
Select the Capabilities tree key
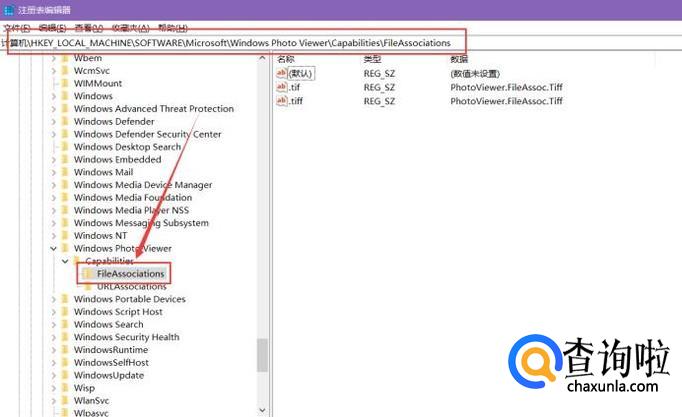[109, 261]
